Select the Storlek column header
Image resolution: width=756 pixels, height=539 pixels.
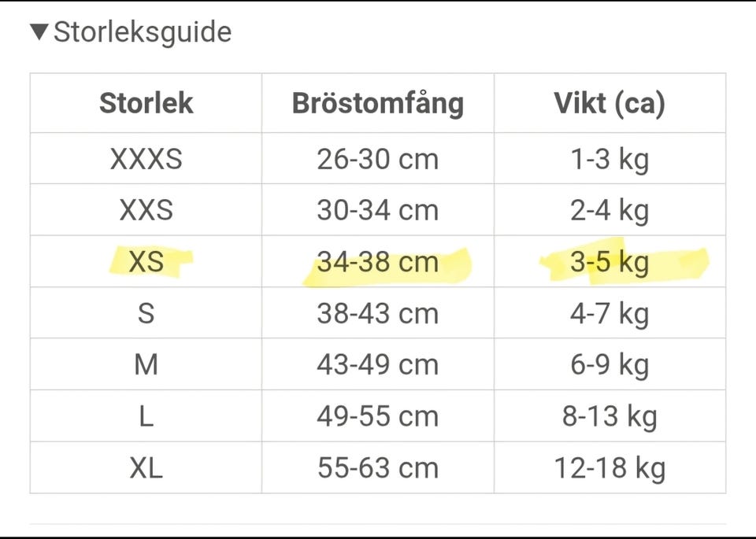[146, 103]
